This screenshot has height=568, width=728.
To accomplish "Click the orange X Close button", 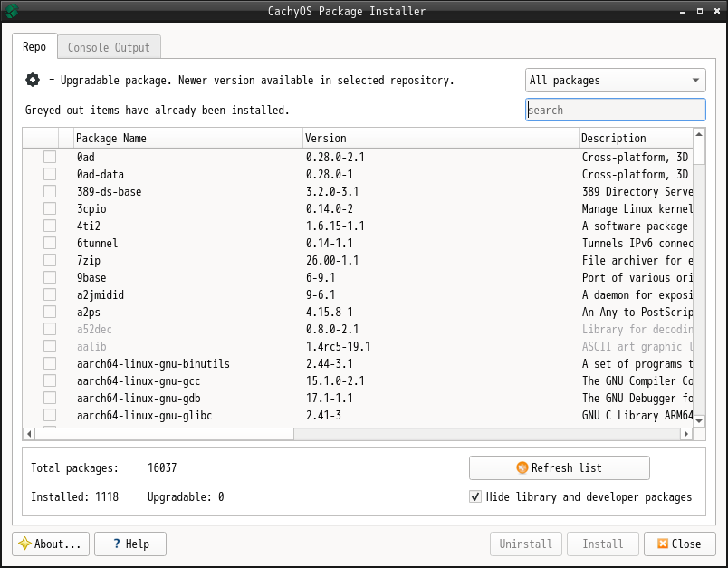I will click(679, 544).
